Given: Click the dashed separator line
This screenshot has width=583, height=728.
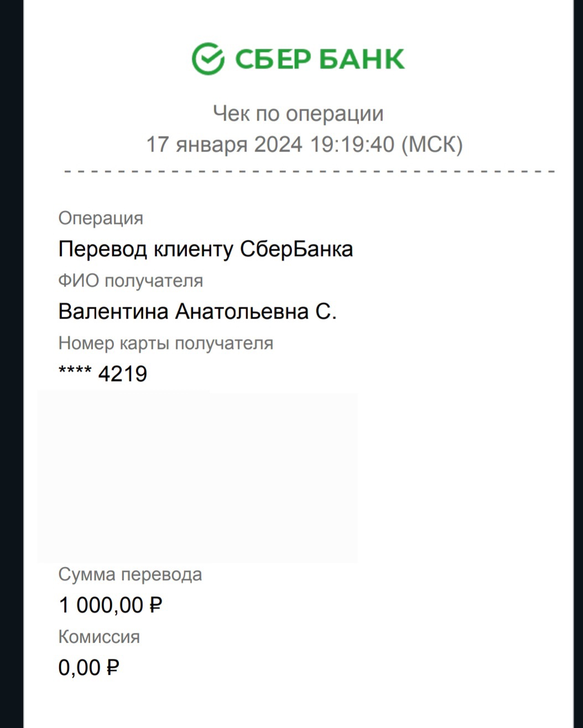Looking at the screenshot, I should (310, 172).
